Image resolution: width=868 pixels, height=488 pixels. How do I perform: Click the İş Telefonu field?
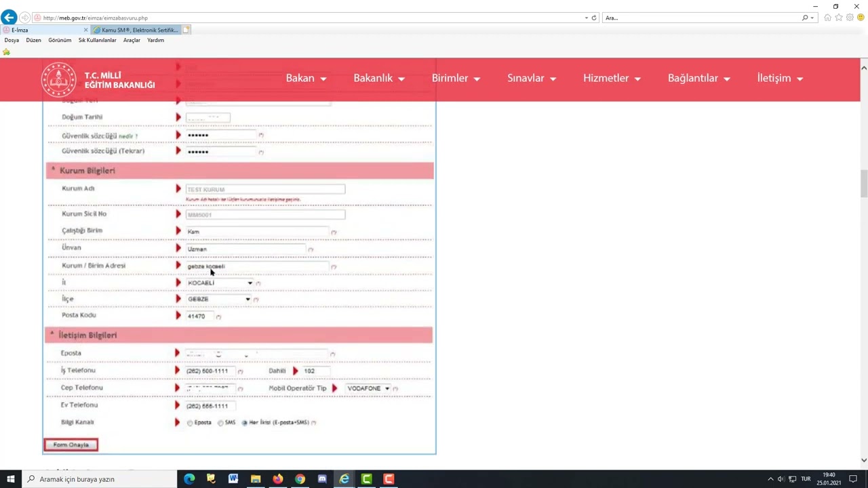click(x=210, y=371)
